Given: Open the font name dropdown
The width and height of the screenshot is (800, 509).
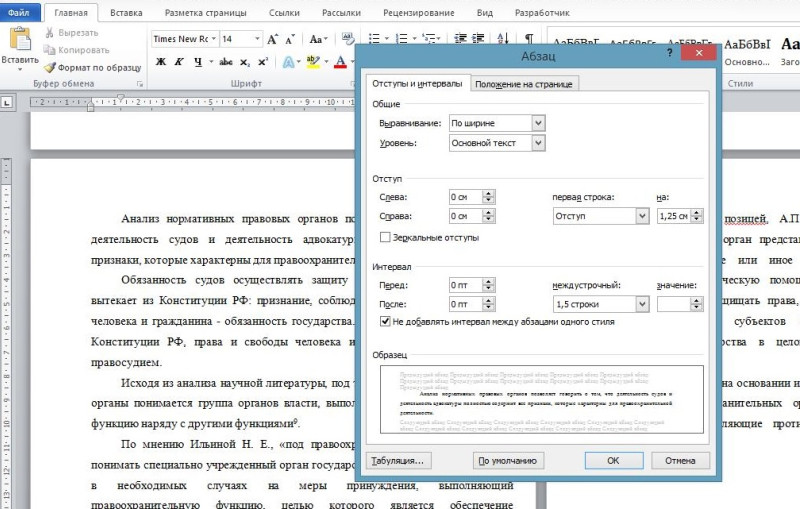Looking at the screenshot, I should click(214, 39).
